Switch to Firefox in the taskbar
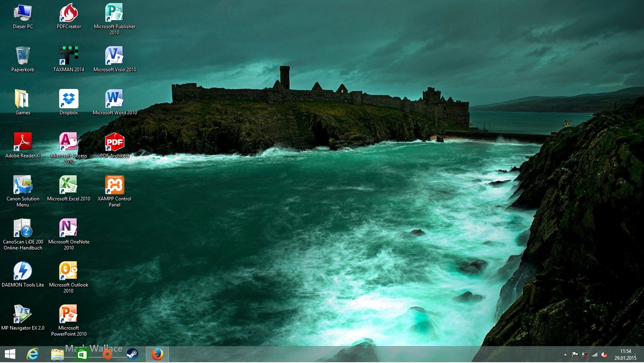This screenshot has width=644, height=363. point(157,354)
